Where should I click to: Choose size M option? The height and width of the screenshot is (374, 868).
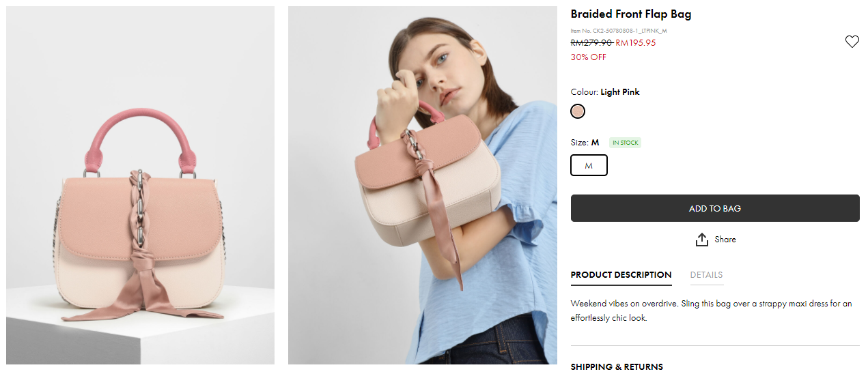589,165
